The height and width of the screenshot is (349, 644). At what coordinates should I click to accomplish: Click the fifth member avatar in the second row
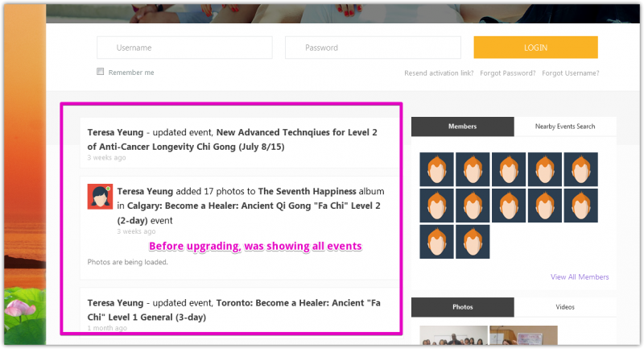(581, 206)
